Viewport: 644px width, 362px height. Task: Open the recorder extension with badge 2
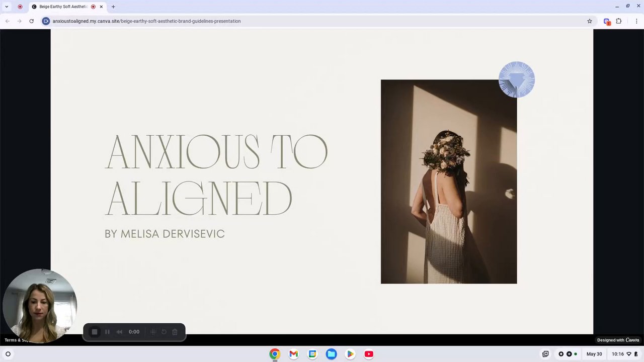(607, 22)
